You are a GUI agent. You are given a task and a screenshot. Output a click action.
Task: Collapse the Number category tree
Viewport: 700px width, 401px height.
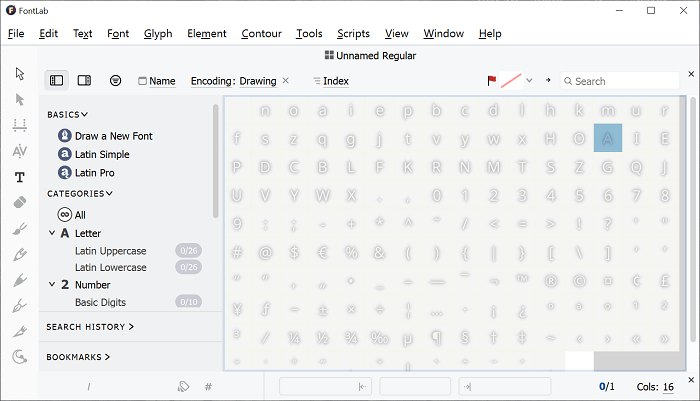pyautogui.click(x=52, y=284)
